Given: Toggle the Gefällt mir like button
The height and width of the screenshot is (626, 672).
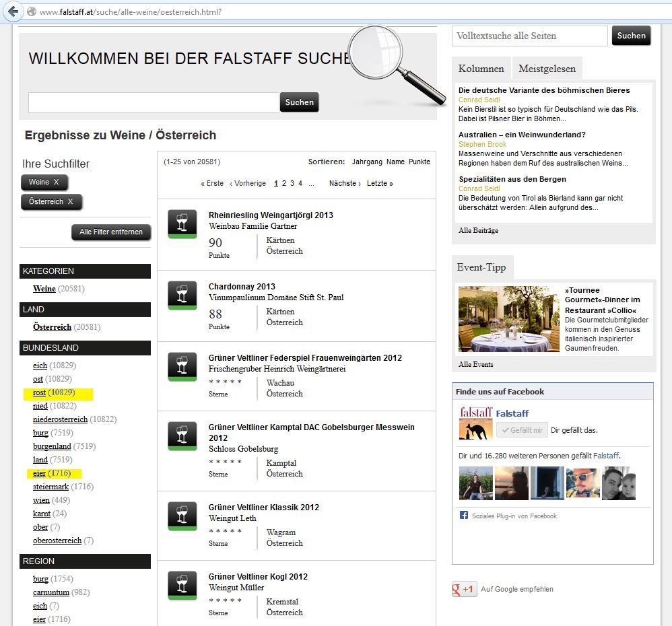Looking at the screenshot, I should tap(522, 429).
